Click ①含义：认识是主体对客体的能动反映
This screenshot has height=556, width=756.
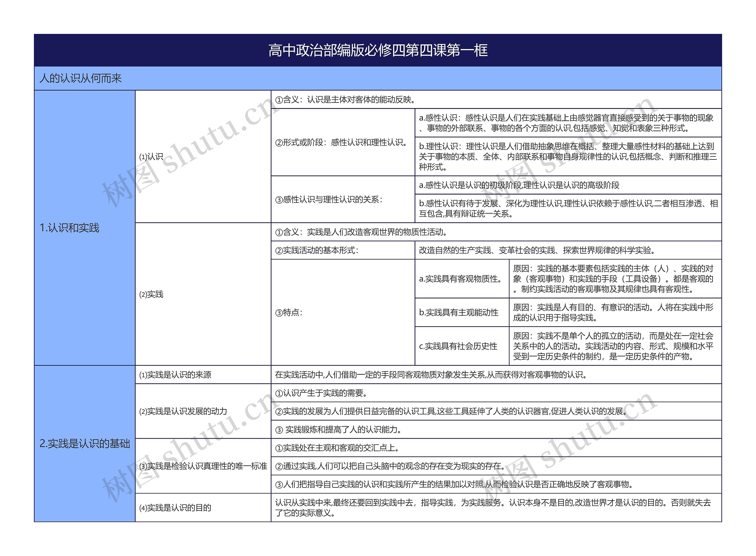pyautogui.click(x=496, y=99)
